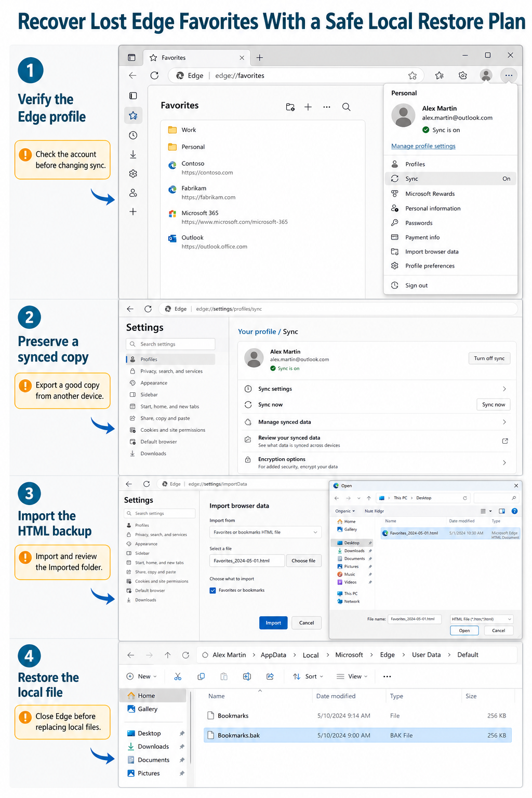
Task: Click Manage profile settings link
Action: [423, 146]
